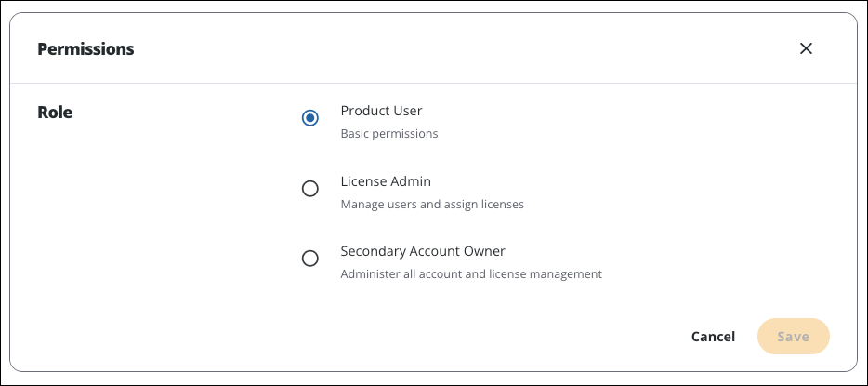Click the "Product User" label text
This screenshot has height=386, width=868.
(x=381, y=111)
